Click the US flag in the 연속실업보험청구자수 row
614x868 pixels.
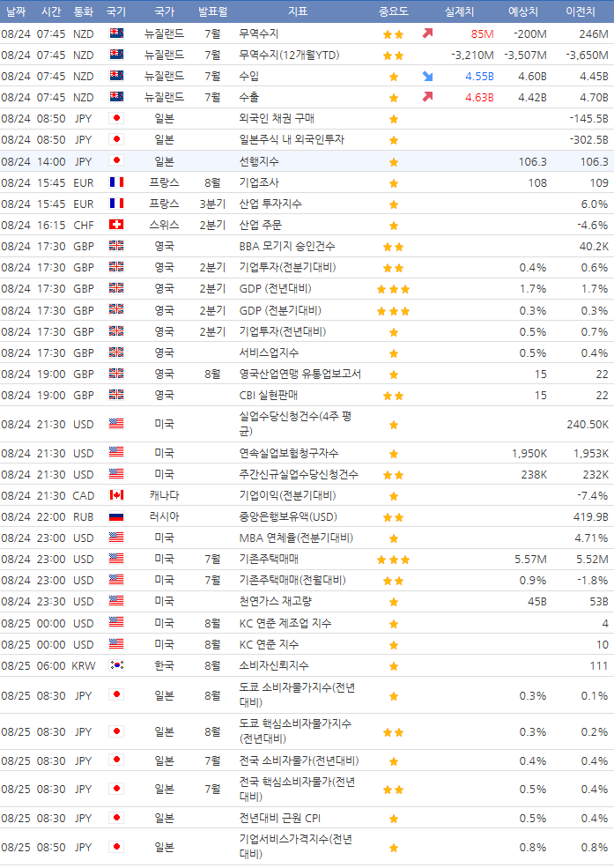(116, 453)
